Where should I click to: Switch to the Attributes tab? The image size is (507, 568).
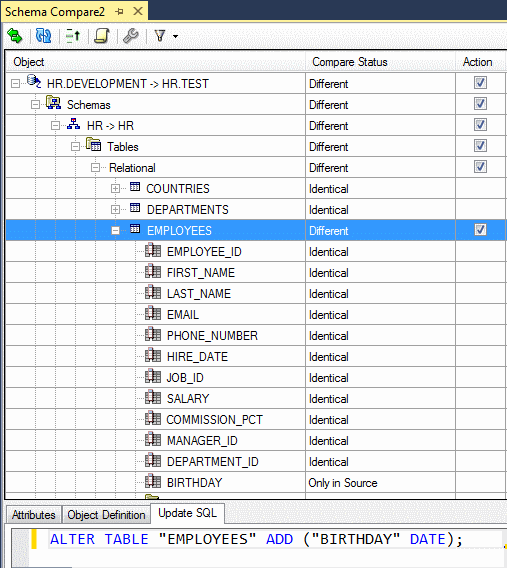[34, 515]
